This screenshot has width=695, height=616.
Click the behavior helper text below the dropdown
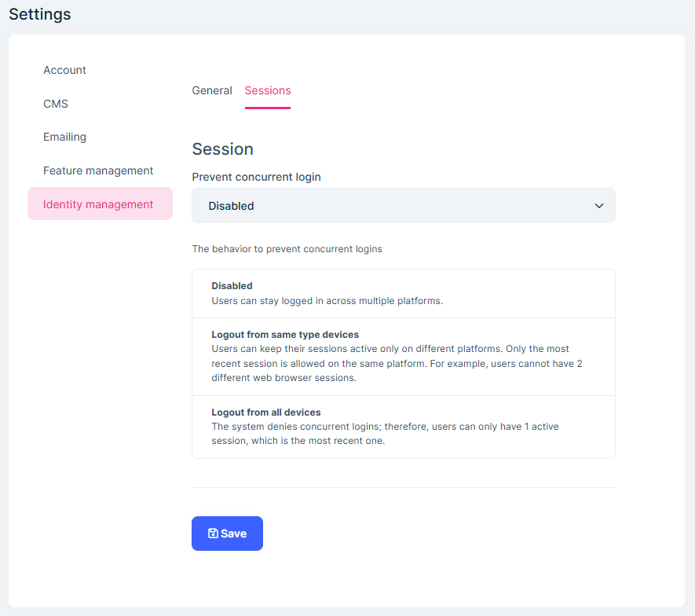point(287,247)
